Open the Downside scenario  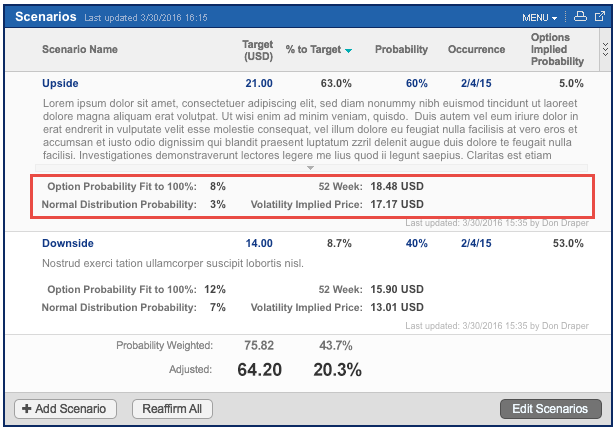coord(68,243)
